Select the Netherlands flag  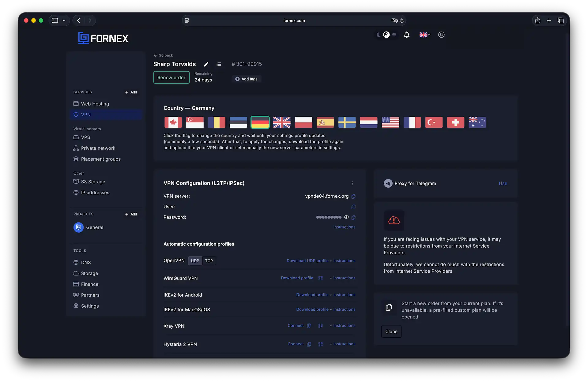(x=369, y=122)
